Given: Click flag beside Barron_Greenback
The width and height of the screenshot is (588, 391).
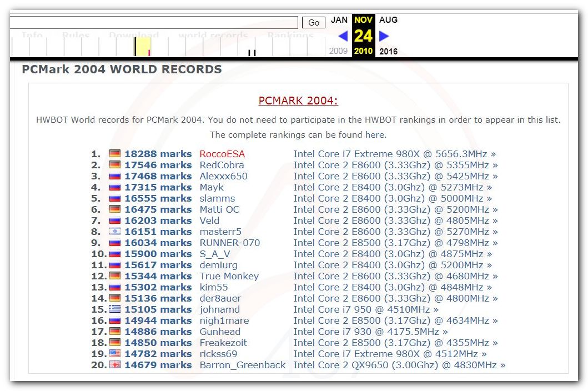Looking at the screenshot, I should 115,364.
